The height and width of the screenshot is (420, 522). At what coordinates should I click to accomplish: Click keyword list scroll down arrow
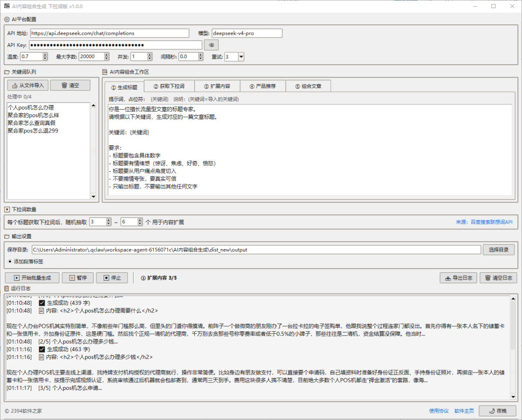(93, 197)
